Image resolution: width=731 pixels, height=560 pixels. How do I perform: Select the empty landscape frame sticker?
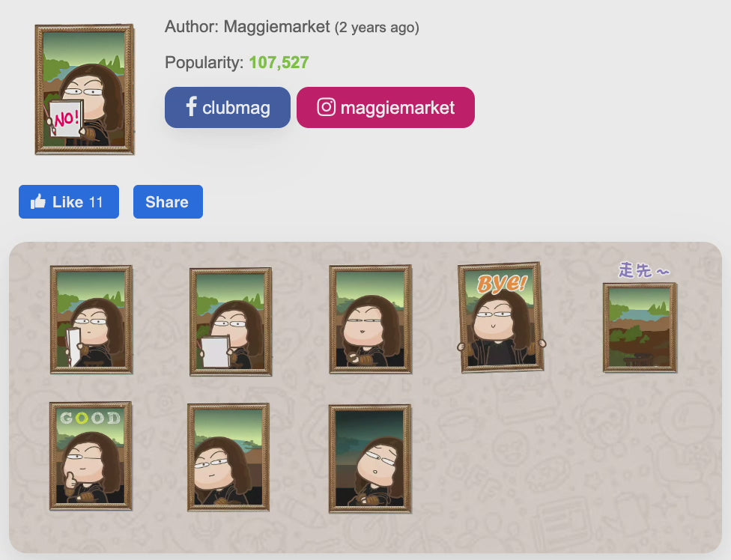point(640,327)
